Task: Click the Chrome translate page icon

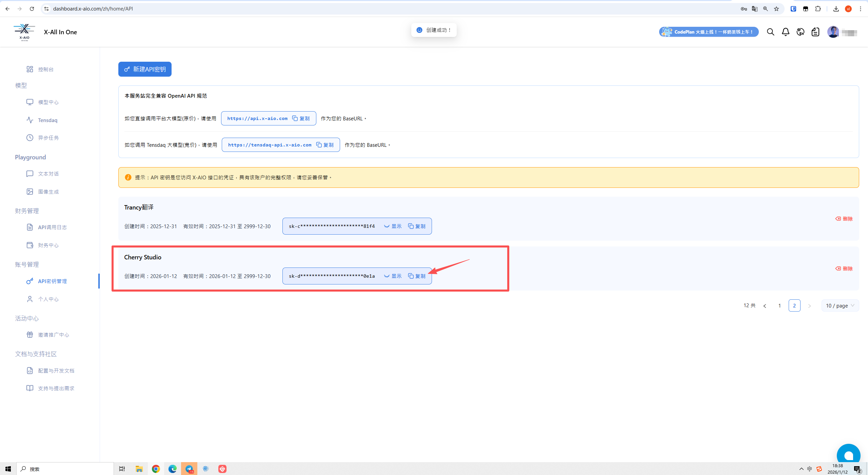Action: 754,9
